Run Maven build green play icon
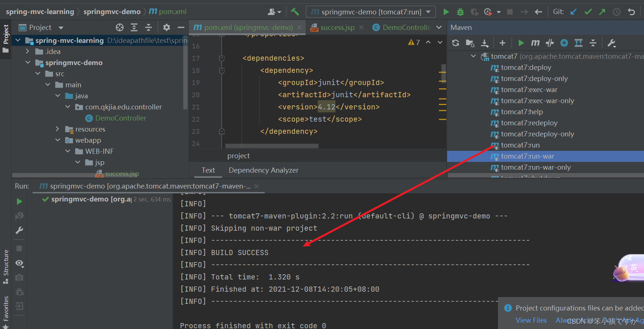 tap(521, 43)
